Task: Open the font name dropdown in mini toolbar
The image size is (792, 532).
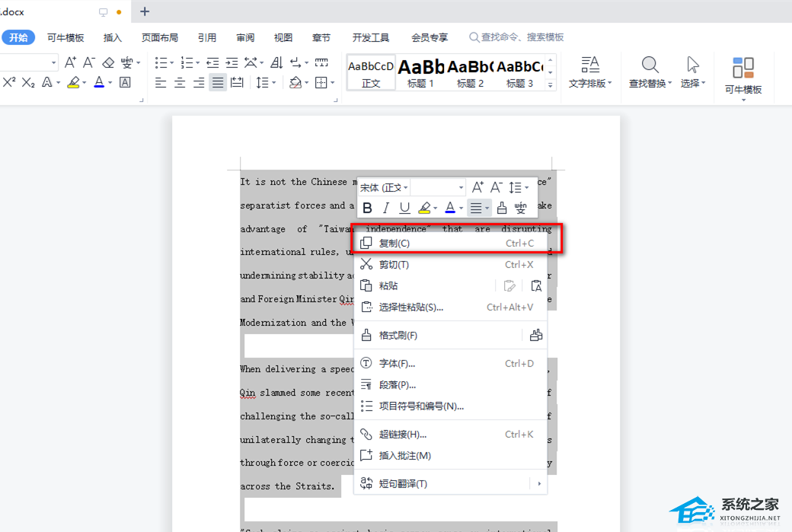Action: tap(385, 187)
